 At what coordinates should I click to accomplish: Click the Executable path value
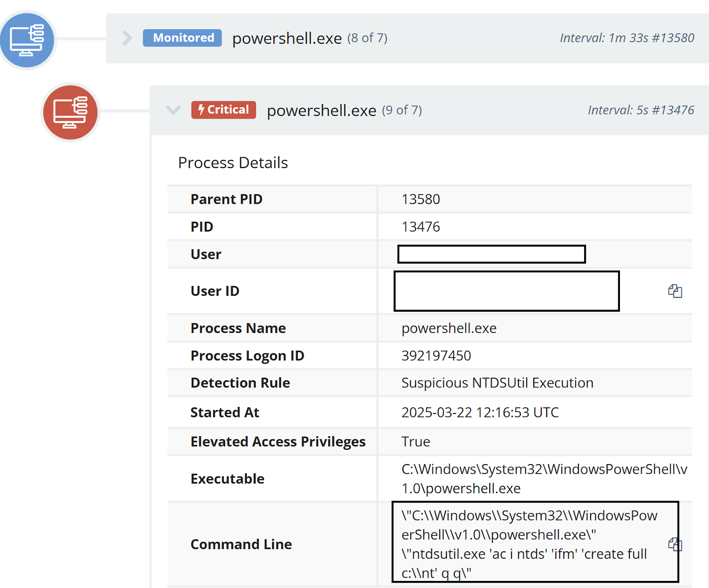pyautogui.click(x=544, y=479)
